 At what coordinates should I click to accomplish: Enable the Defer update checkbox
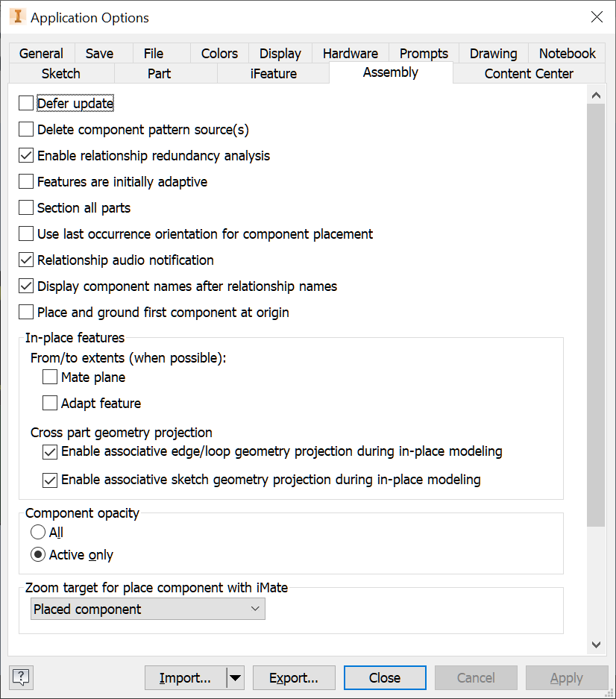pos(25,102)
